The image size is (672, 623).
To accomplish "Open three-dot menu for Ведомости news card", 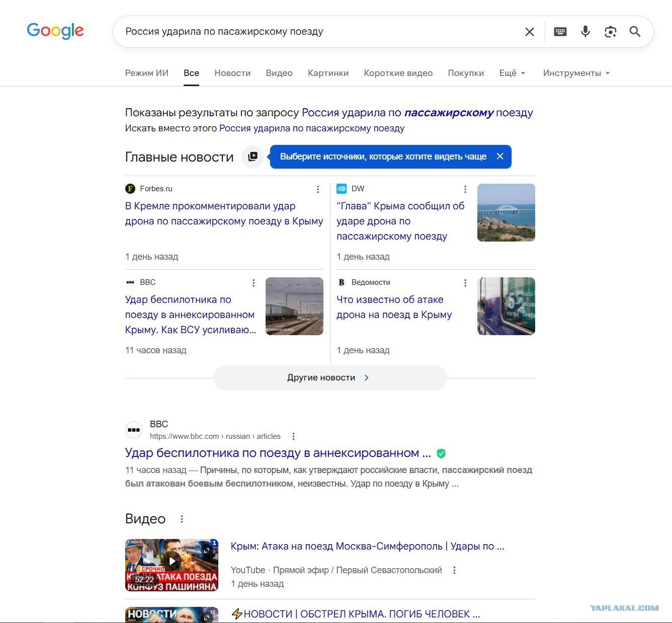I will (465, 283).
